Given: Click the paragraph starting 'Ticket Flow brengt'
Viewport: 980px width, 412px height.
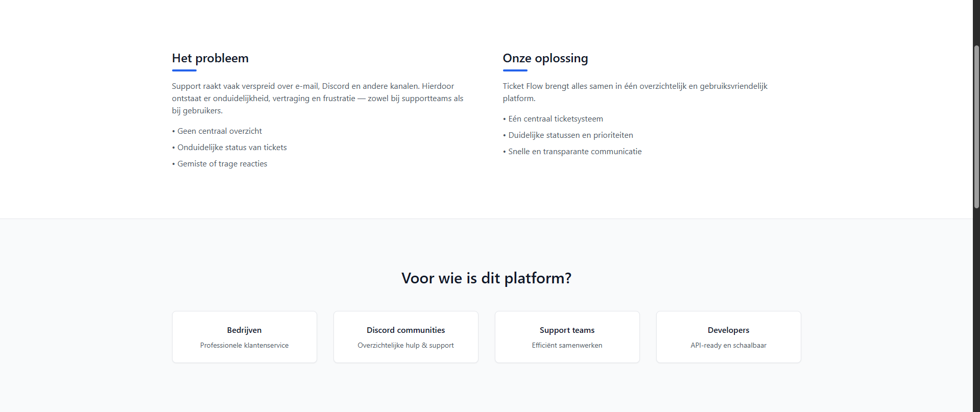Looking at the screenshot, I should [635, 92].
